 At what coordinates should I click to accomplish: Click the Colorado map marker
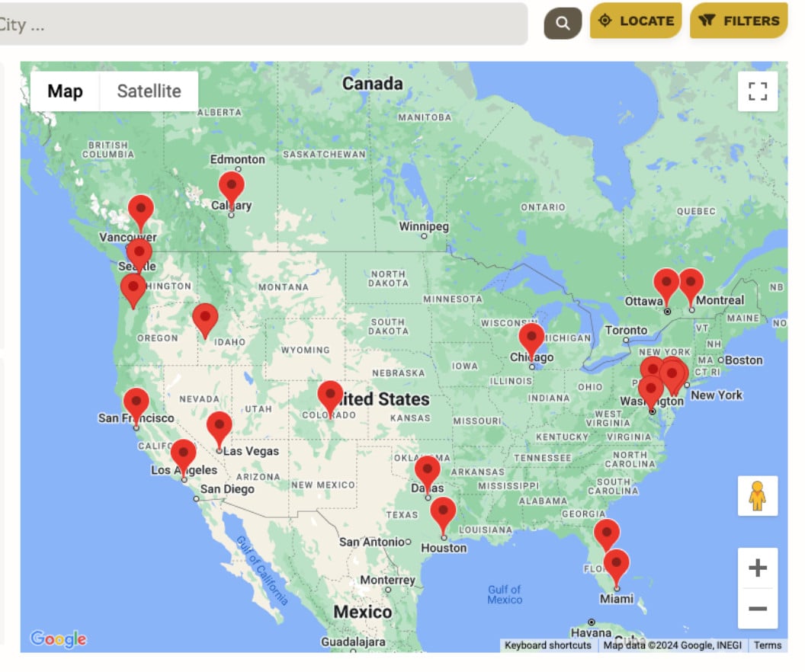[330, 397]
